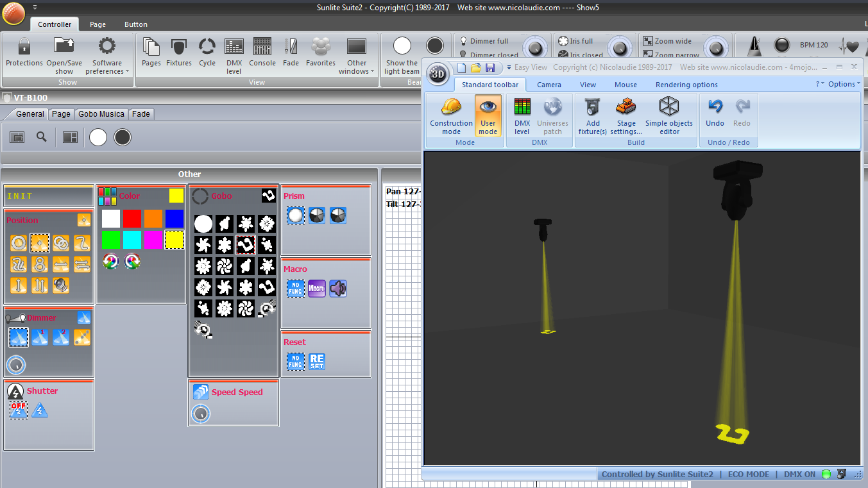This screenshot has height=488, width=868.
Task: Open the Options dropdown in Easy View
Action: tap(844, 84)
